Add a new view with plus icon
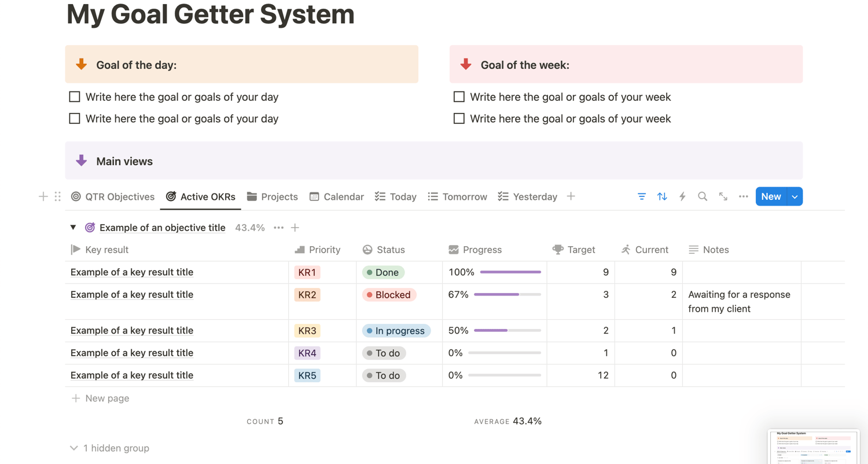This screenshot has width=868, height=464. click(571, 196)
